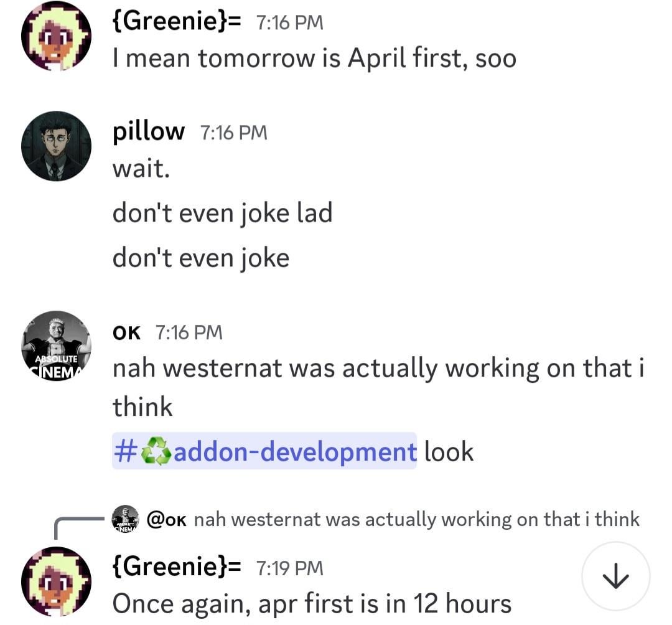Open Greenie's avatar on the 7:16 PM message

56,35
